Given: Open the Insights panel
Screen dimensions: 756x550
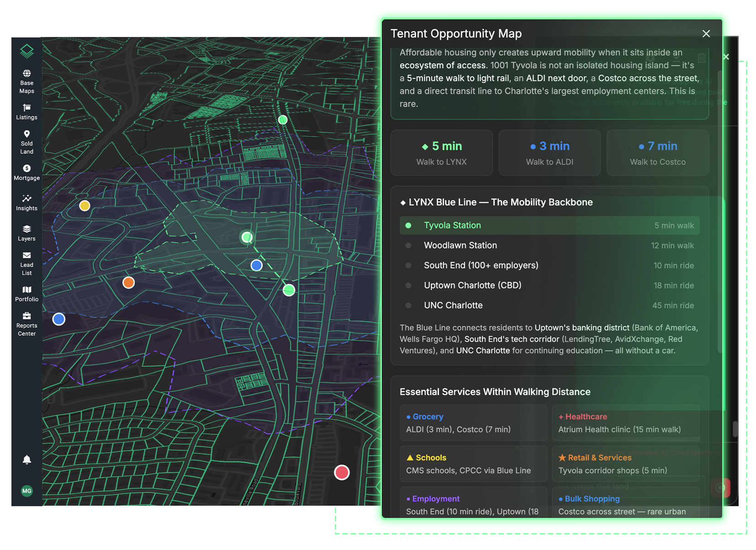Looking at the screenshot, I should coord(27,203).
